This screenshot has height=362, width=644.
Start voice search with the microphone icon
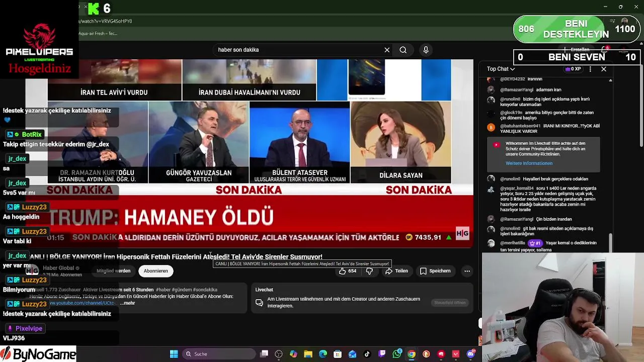[x=426, y=50]
